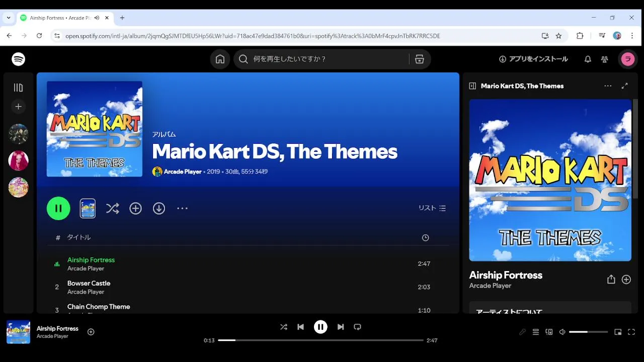Open Now Playing panel more options
Viewport: 644px width, 362px height.
tap(608, 86)
